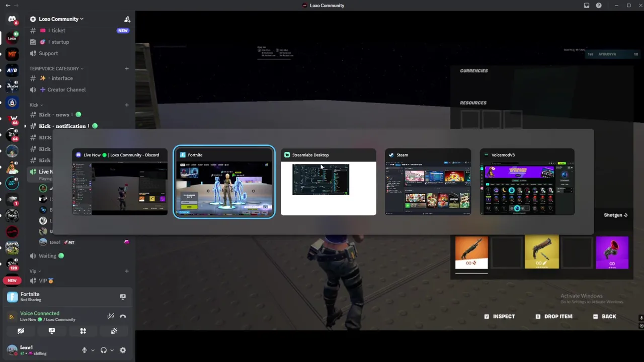Mute the microphone
Viewport: 644px width, 362px height.
(84, 350)
